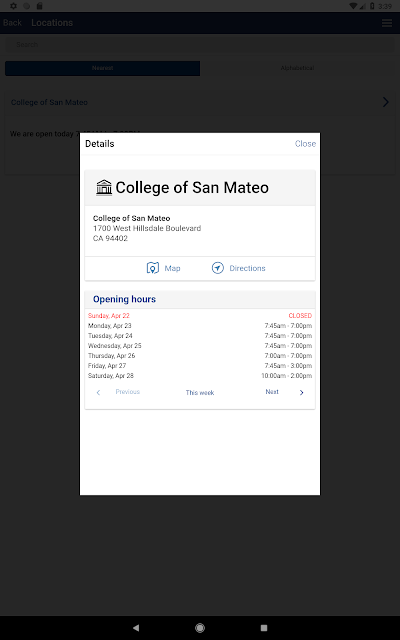Open Directions link
Image resolution: width=400 pixels, height=640 pixels.
(247, 268)
